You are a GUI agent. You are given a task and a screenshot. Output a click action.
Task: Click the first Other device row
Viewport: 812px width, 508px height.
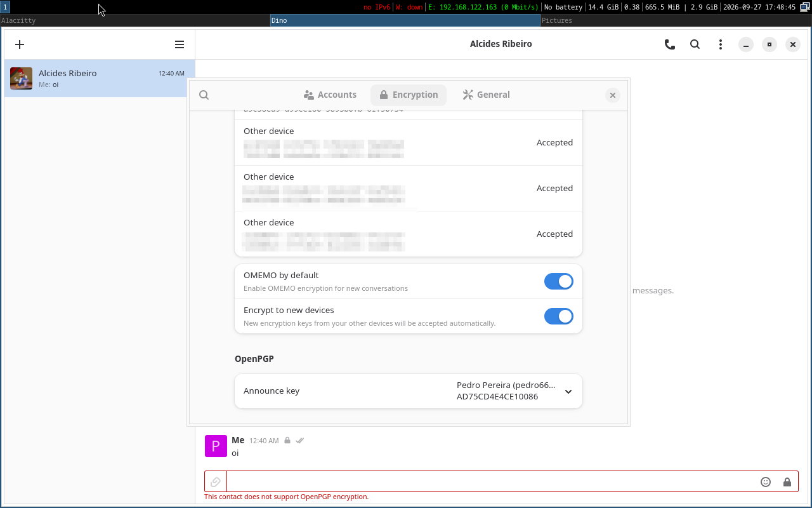[409, 143]
